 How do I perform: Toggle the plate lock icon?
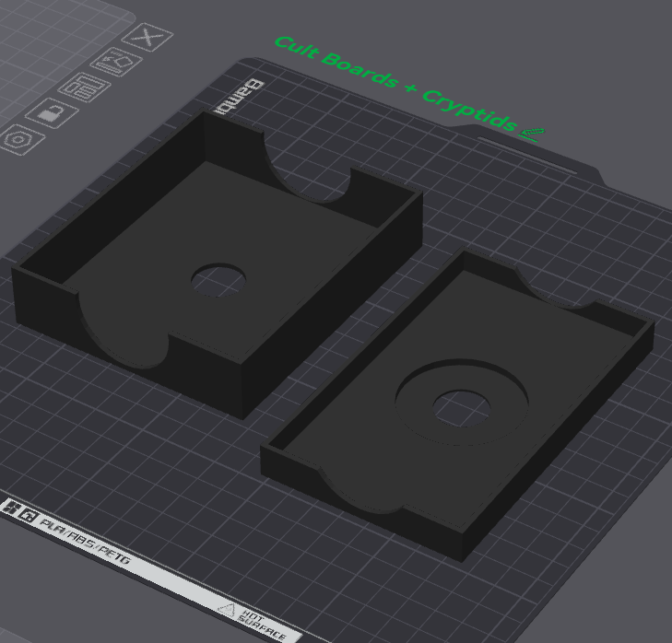[x=50, y=114]
